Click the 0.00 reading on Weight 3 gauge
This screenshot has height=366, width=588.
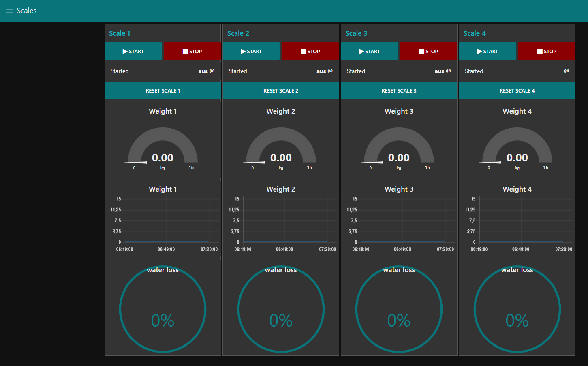[399, 157]
